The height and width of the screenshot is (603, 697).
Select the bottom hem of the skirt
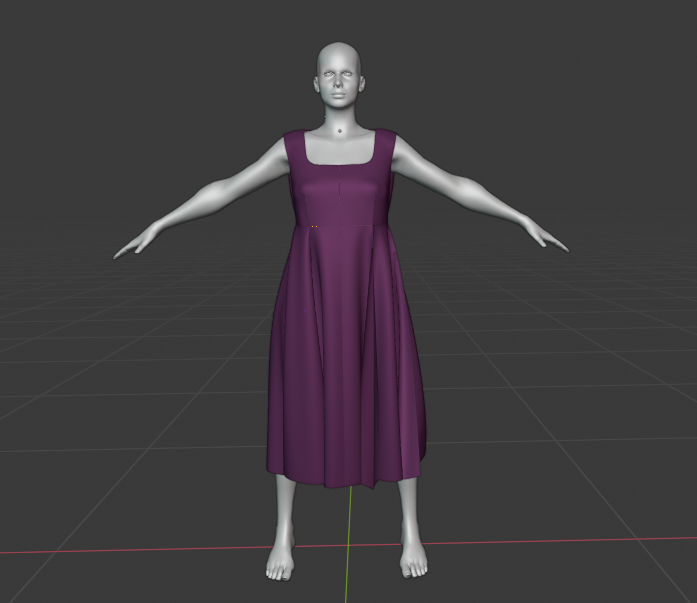345,481
